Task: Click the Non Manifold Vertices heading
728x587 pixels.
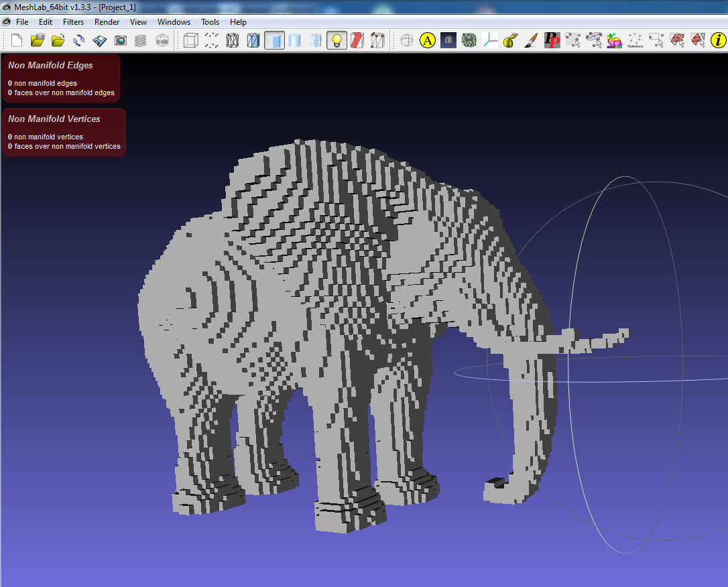Action: pyautogui.click(x=54, y=119)
